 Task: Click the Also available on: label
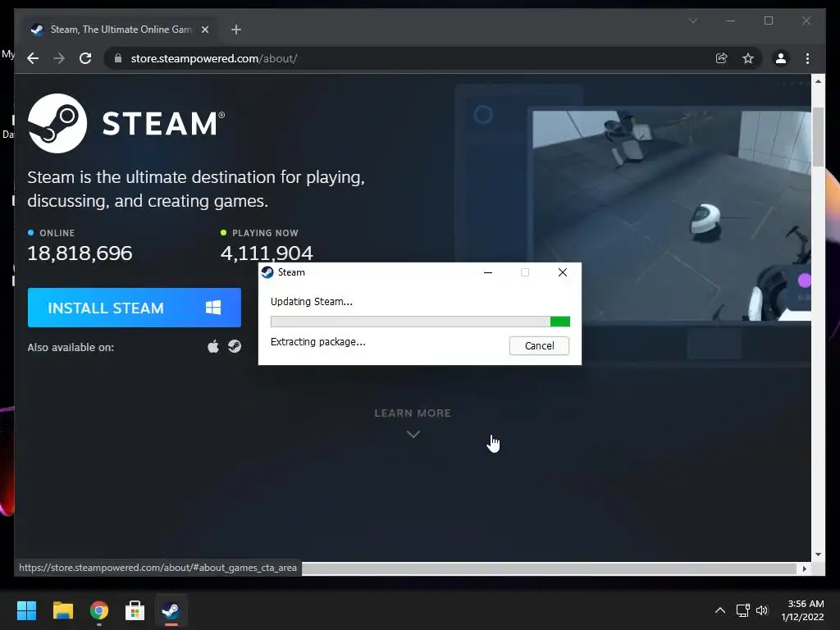(x=71, y=347)
